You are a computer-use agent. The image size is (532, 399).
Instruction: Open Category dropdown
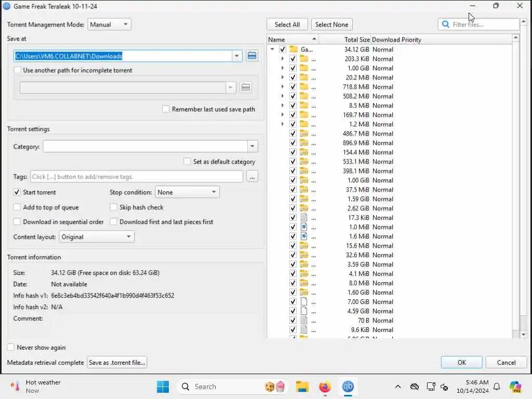(x=252, y=146)
